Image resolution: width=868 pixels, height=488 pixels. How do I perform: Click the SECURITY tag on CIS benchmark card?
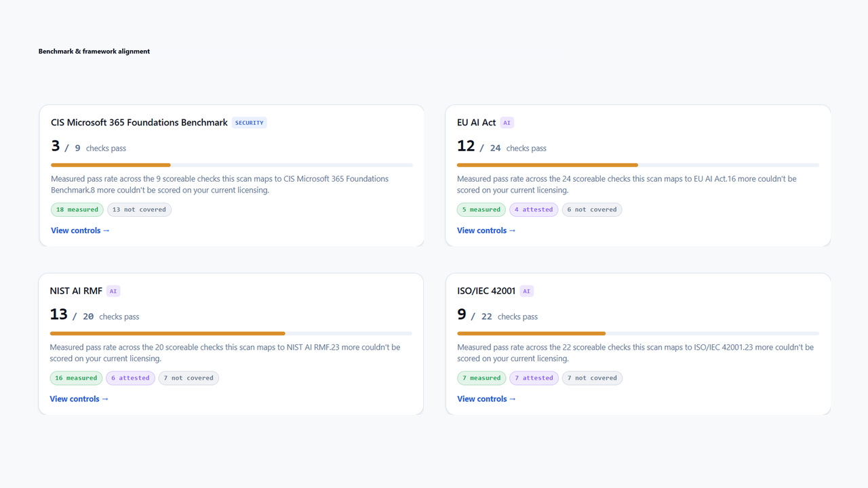point(250,123)
